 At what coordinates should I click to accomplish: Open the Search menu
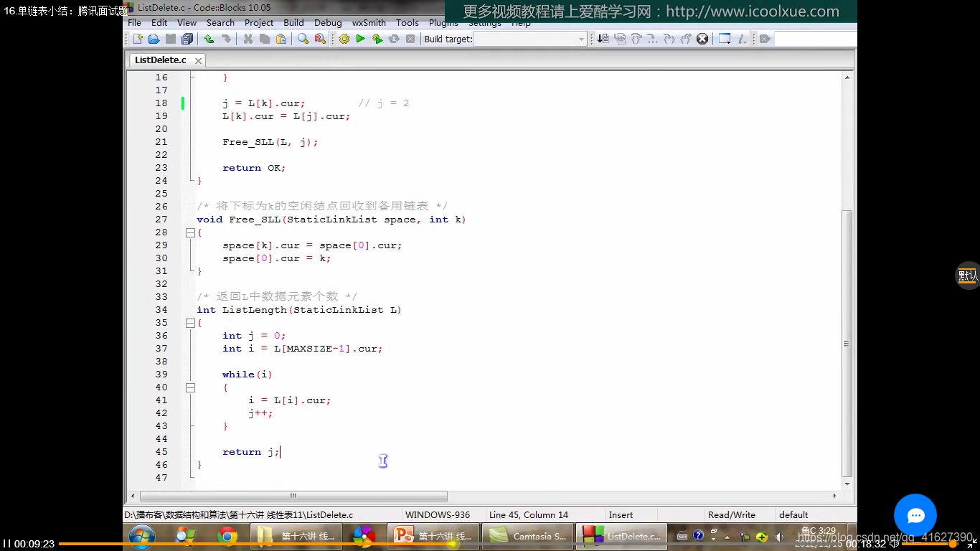pos(220,23)
